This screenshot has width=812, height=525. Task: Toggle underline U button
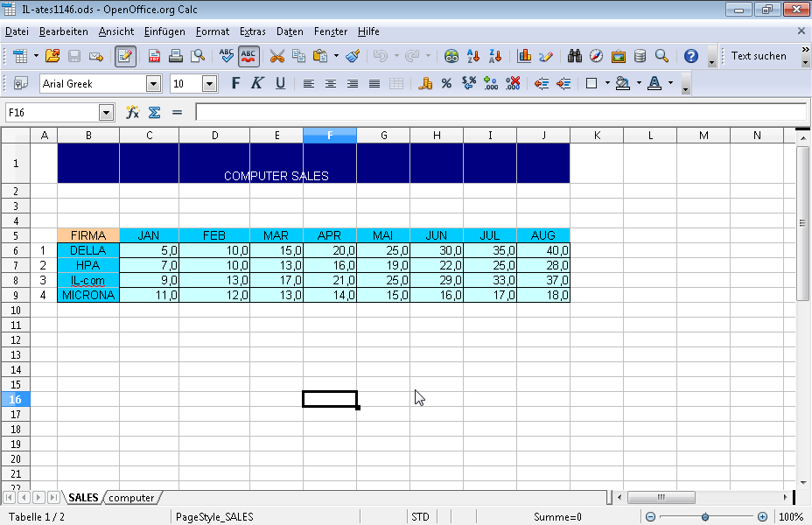click(x=280, y=83)
